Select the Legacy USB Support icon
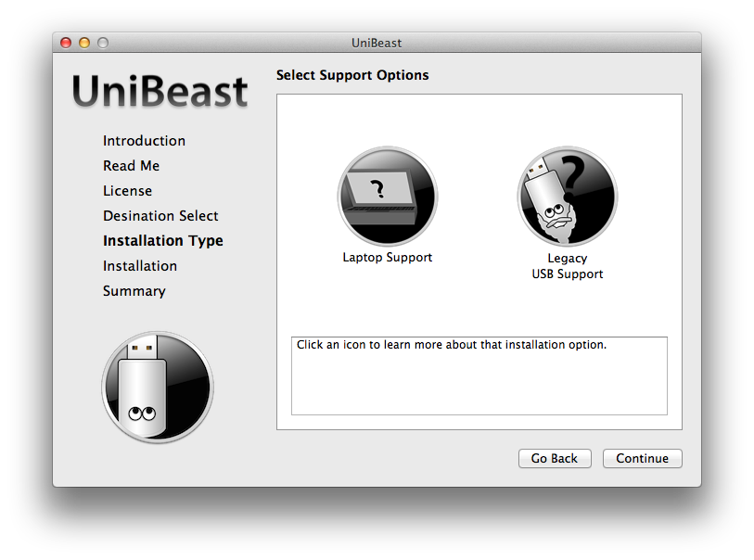 pyautogui.click(x=567, y=197)
